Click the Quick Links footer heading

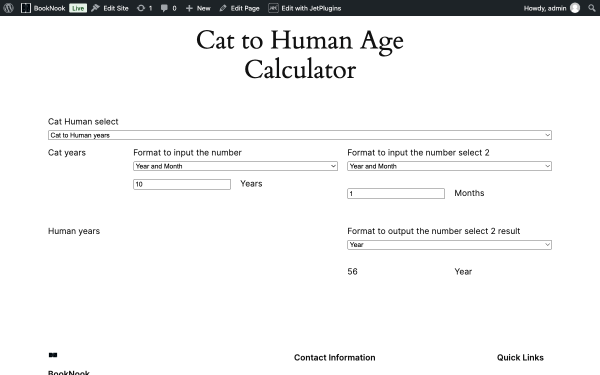point(520,357)
